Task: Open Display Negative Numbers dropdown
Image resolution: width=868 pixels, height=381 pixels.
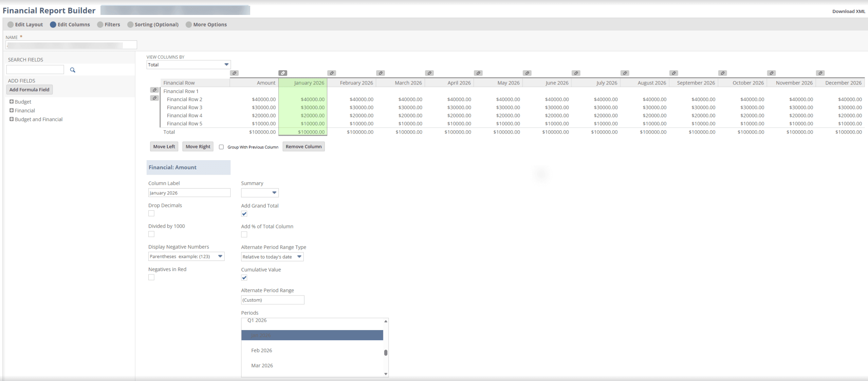Action: tap(186, 256)
